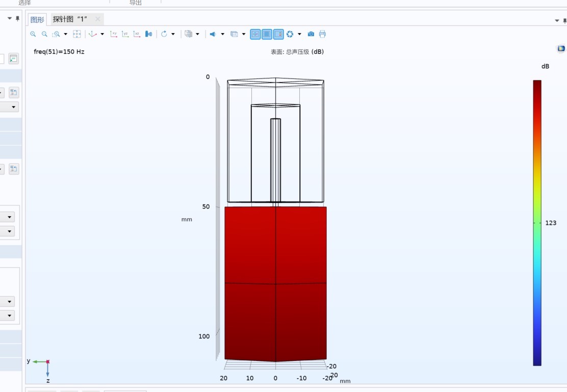Switch to the XZ plane view
This screenshot has width=567, height=392.
(137, 34)
